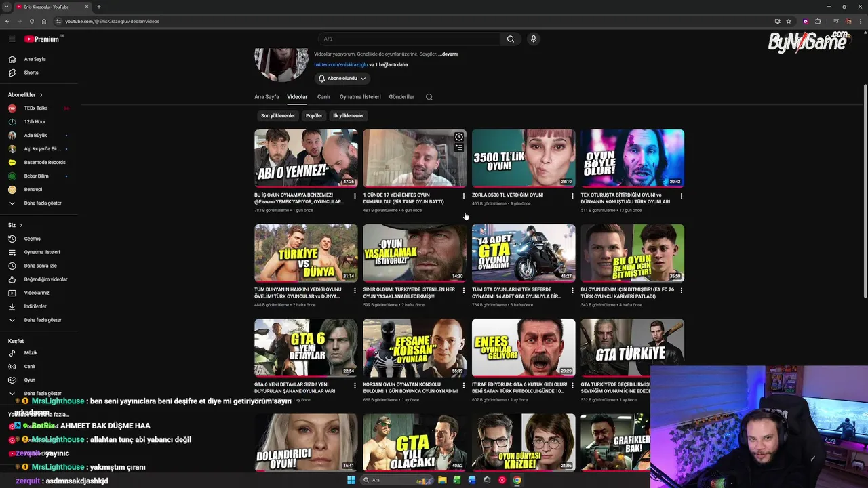Expand the Siz section chevron

21,225
